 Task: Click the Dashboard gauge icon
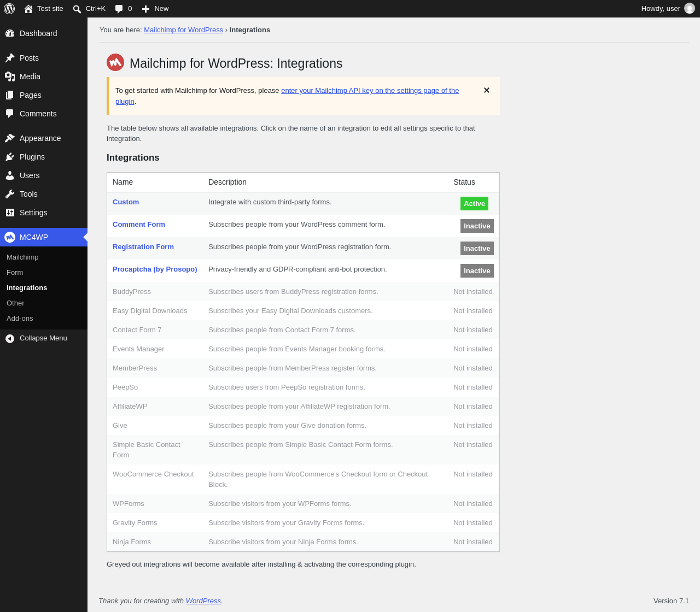pyautogui.click(x=10, y=33)
